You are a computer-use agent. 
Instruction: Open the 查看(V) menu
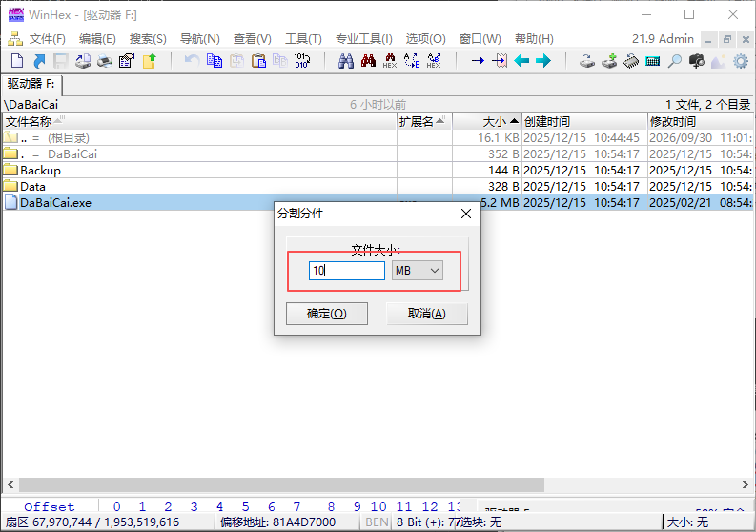[253, 38]
